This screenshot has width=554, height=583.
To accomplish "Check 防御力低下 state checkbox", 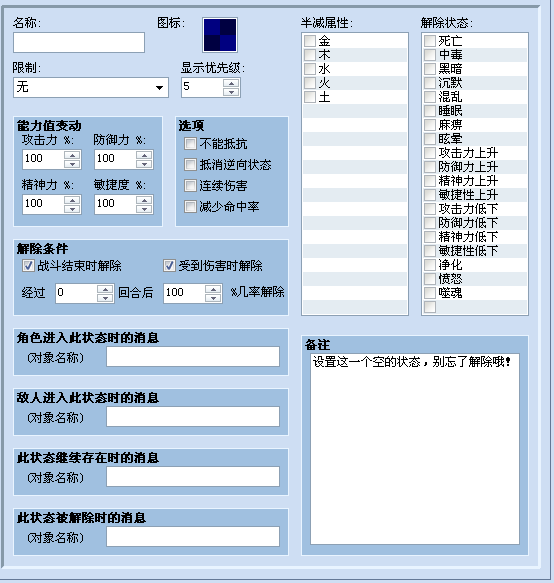I will (430, 223).
